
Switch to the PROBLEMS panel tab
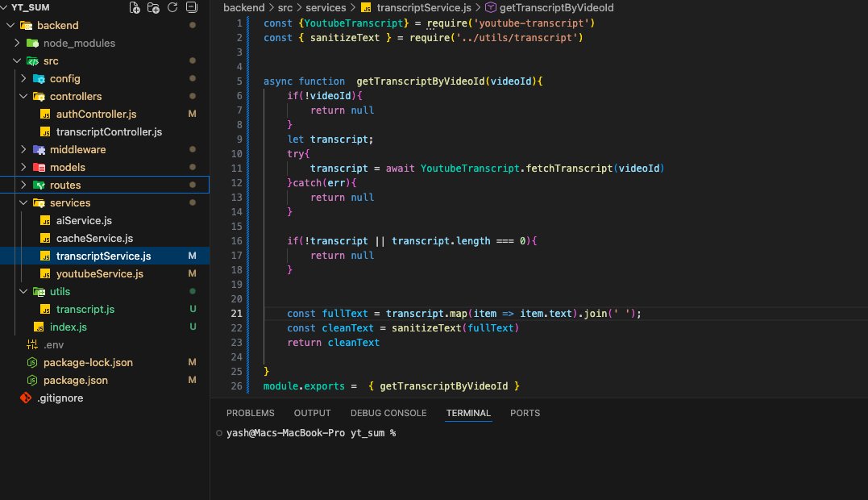coord(250,413)
